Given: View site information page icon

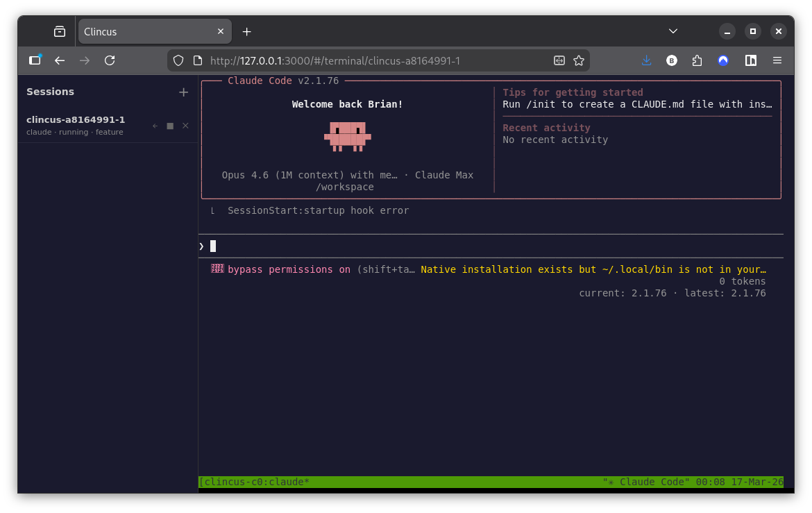Looking at the screenshot, I should [198, 60].
